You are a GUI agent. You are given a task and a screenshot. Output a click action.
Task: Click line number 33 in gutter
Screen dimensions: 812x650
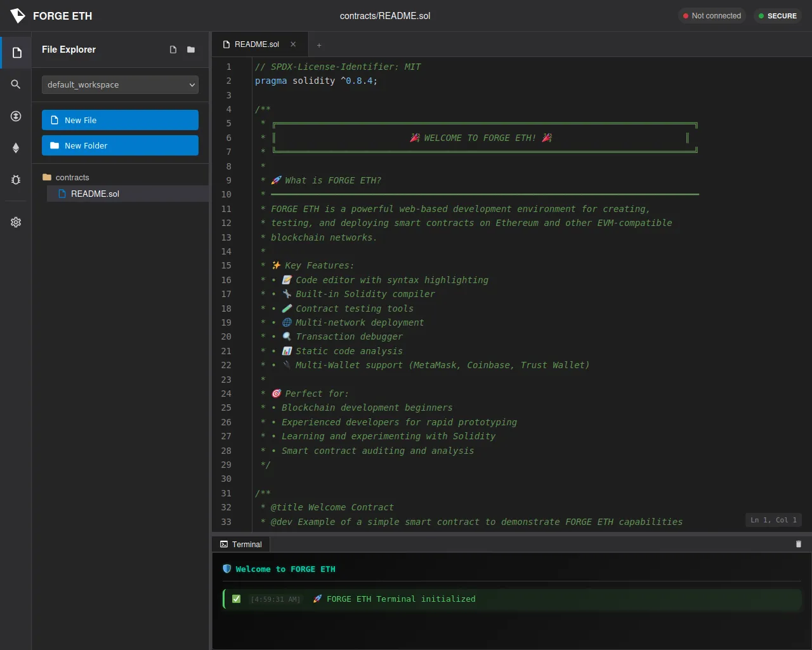coord(226,522)
